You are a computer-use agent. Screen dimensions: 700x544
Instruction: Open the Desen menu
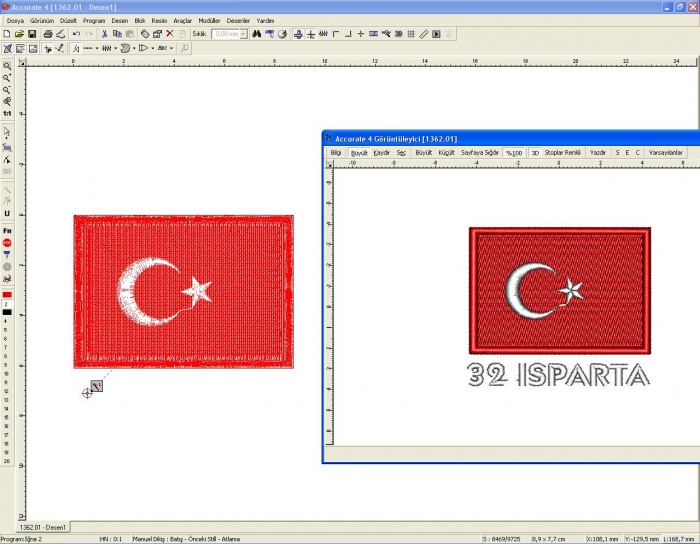pos(120,20)
